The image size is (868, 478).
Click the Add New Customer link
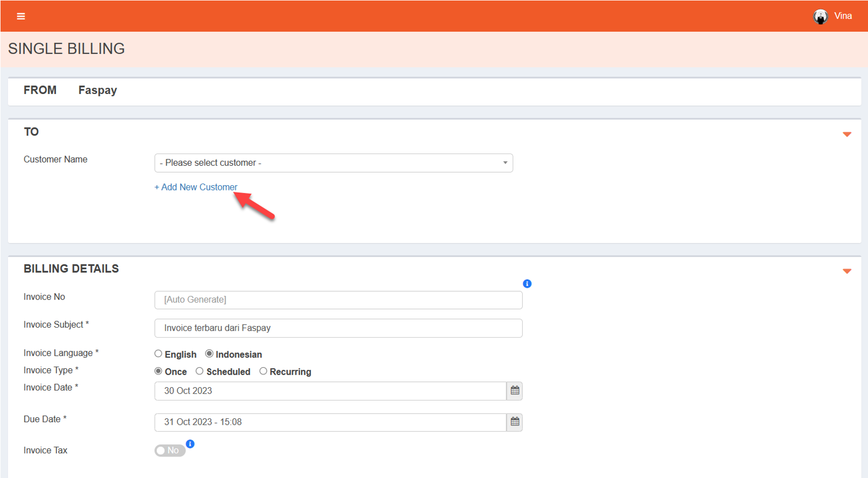point(196,187)
